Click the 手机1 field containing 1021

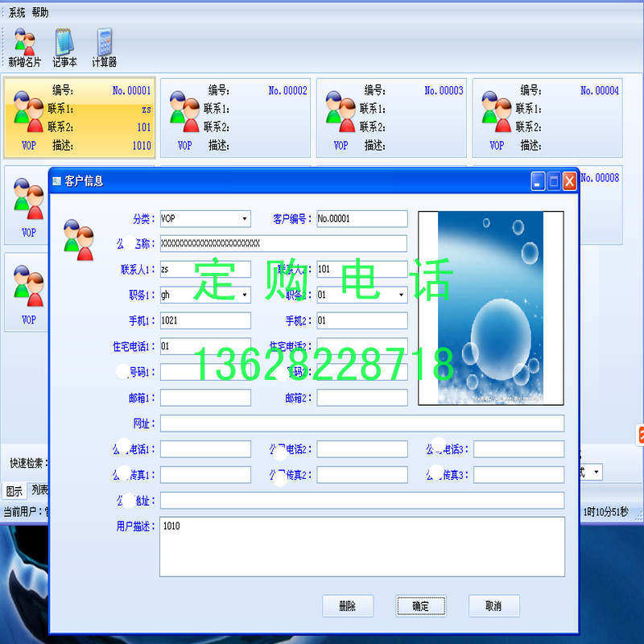[x=205, y=320]
